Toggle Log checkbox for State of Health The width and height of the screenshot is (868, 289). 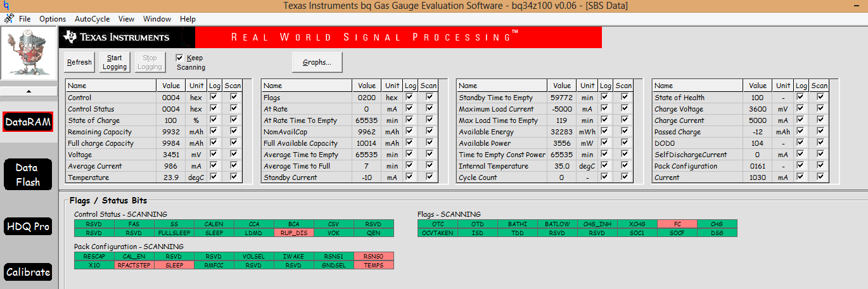pyautogui.click(x=801, y=98)
